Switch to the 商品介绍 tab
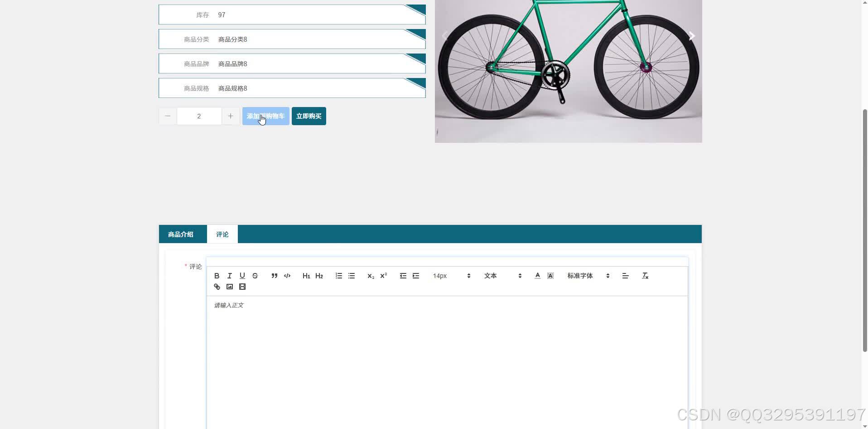 180,234
